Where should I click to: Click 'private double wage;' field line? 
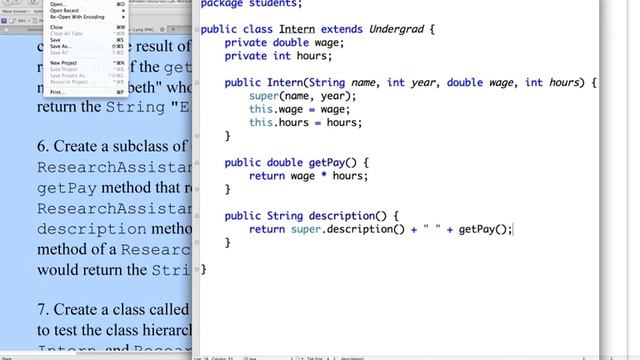pyautogui.click(x=284, y=42)
